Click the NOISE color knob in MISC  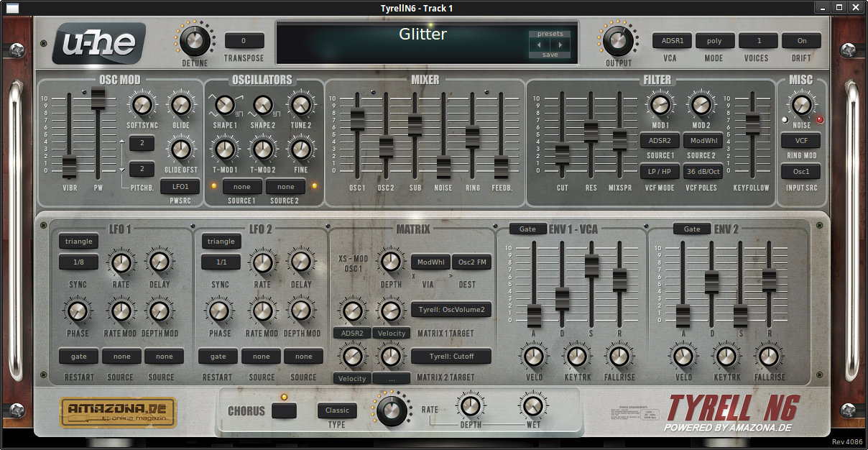click(x=801, y=106)
